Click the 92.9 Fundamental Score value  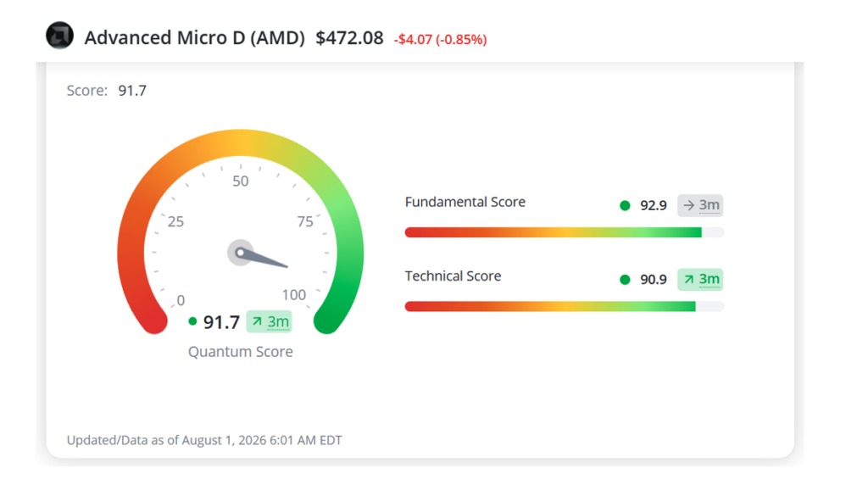[x=654, y=205]
